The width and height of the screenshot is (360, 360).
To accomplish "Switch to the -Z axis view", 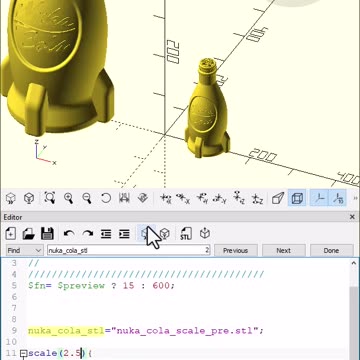I will pyautogui.click(x=257, y=198).
